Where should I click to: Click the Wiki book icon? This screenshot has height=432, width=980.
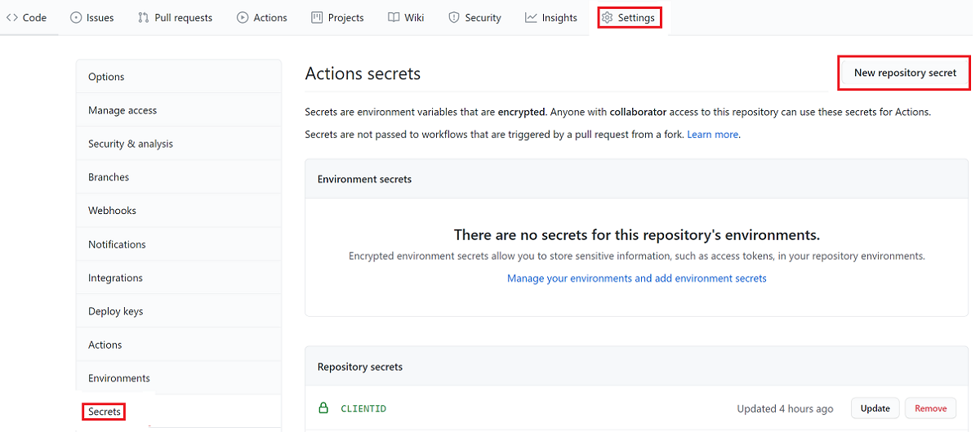[394, 17]
